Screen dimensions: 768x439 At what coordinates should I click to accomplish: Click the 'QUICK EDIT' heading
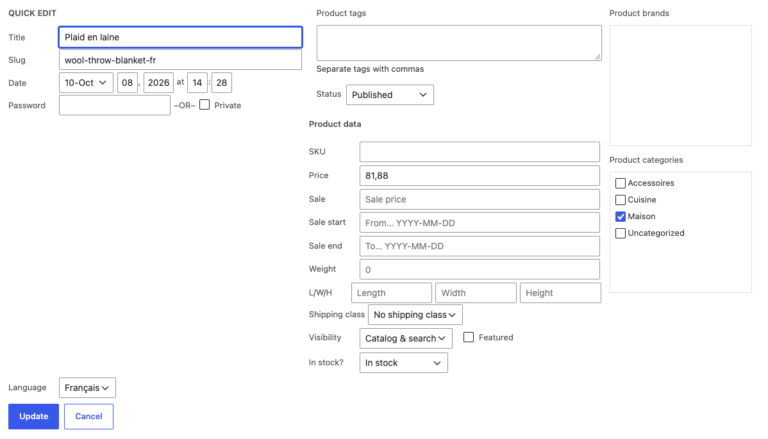[x=32, y=13]
